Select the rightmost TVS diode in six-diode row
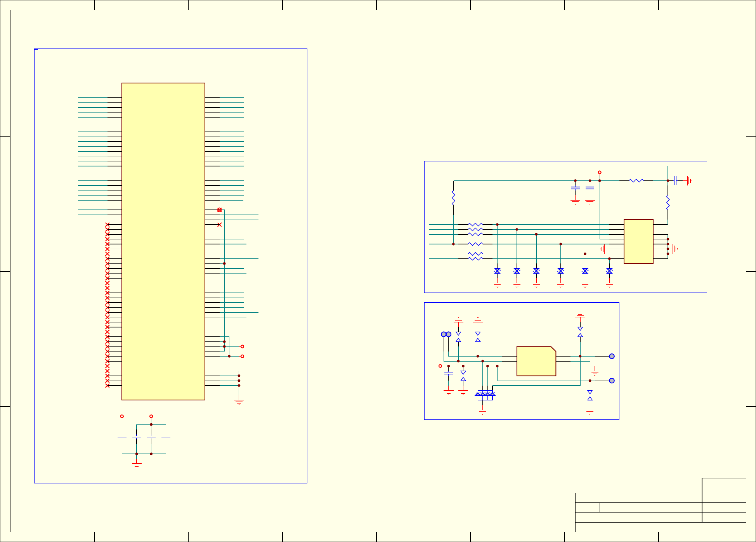 point(609,271)
